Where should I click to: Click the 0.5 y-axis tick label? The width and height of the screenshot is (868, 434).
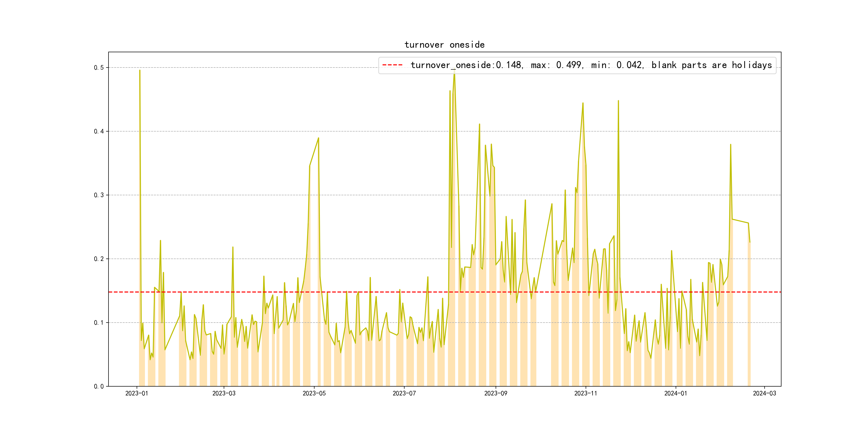[x=99, y=68]
